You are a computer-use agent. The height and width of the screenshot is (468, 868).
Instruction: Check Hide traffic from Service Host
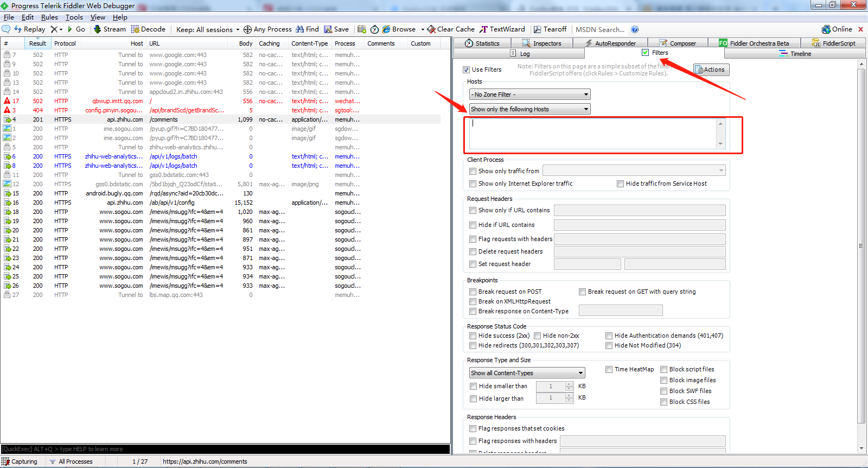point(620,184)
